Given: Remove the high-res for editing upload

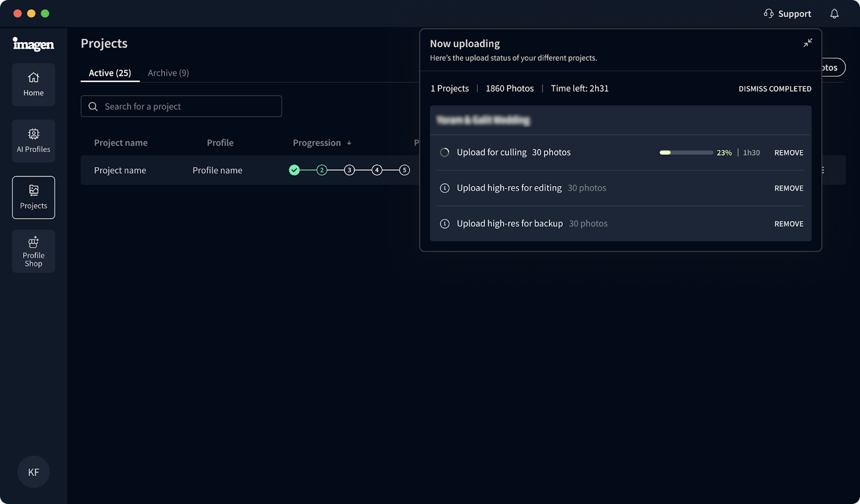Looking at the screenshot, I should tap(789, 188).
